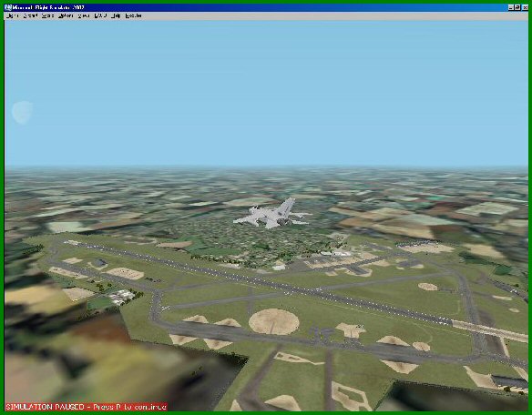The image size is (532, 415).
Task: Click the Simulation Paused red message
Action: (87, 407)
